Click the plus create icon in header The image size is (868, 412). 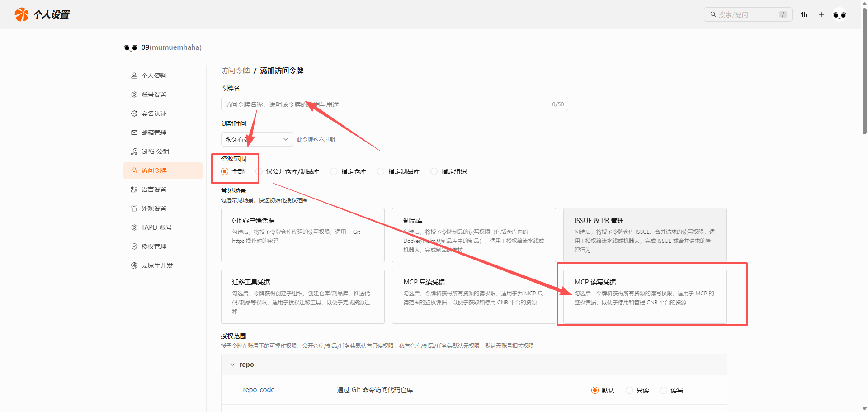pos(821,14)
